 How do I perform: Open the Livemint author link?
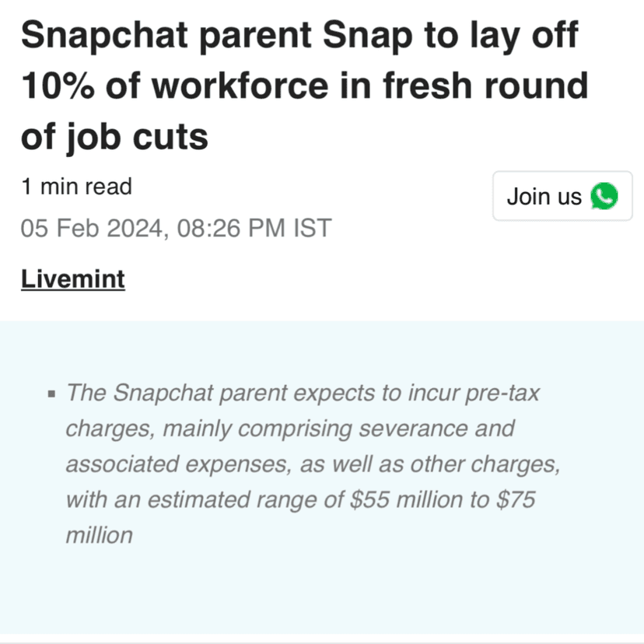pyautogui.click(x=73, y=279)
